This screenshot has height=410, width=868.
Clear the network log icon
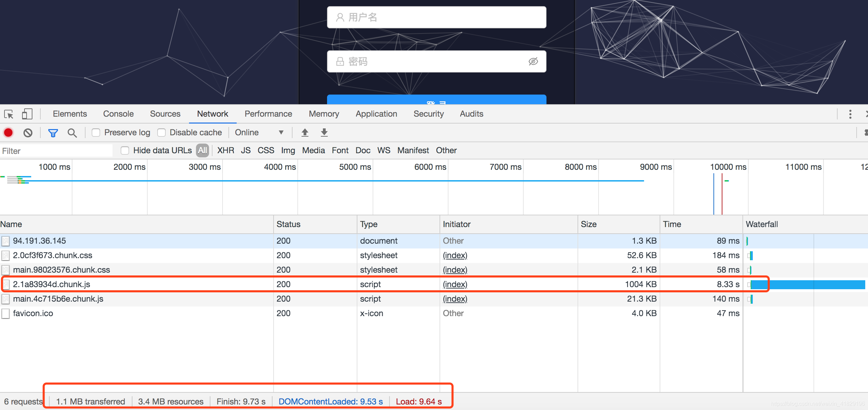coord(28,133)
